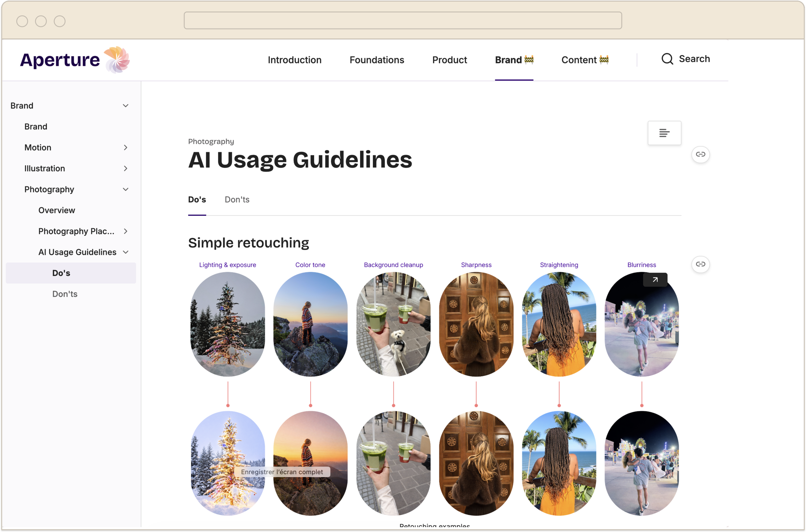Open the original Christmas tree photo
806x532 pixels.
tap(227, 324)
